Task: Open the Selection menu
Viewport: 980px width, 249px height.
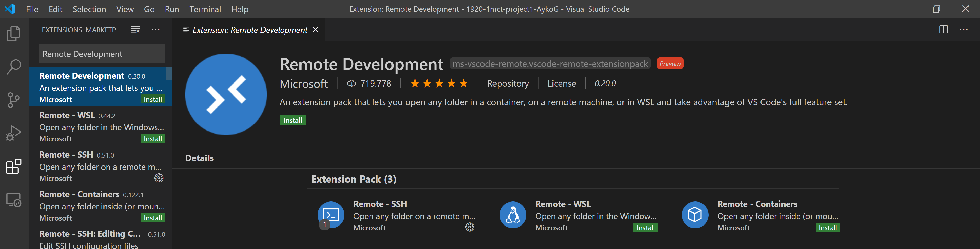Action: [89, 9]
